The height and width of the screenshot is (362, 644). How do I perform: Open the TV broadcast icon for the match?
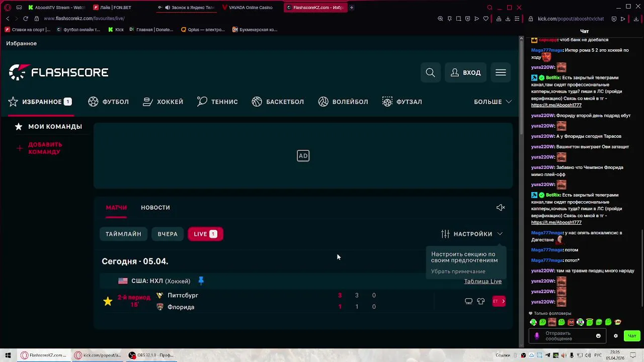(x=468, y=301)
